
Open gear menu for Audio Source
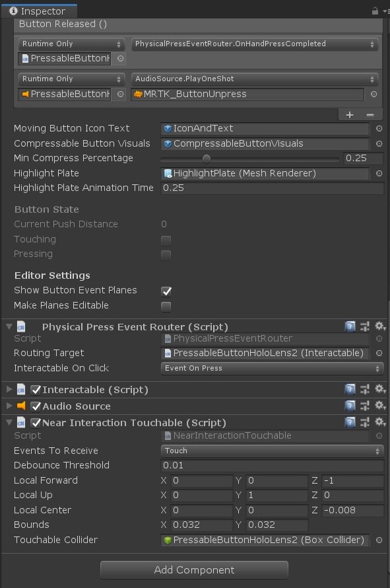[380, 406]
